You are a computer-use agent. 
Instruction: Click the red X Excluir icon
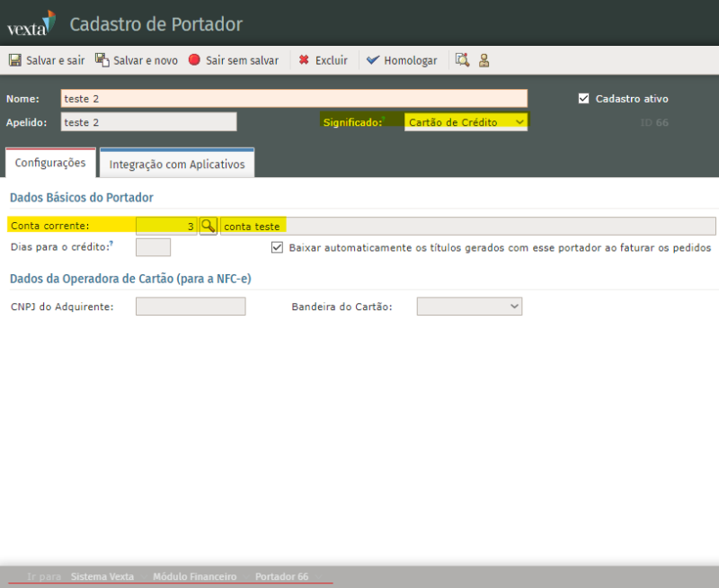tap(304, 60)
